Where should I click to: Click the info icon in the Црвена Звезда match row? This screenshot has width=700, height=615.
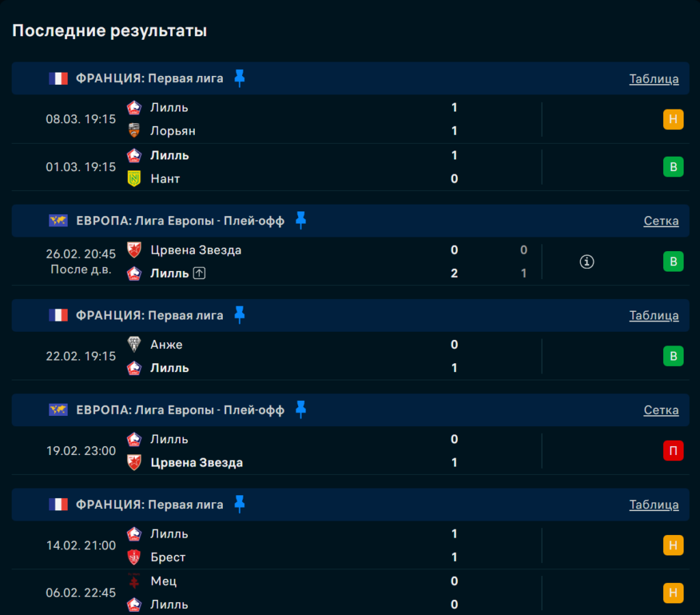point(587,261)
